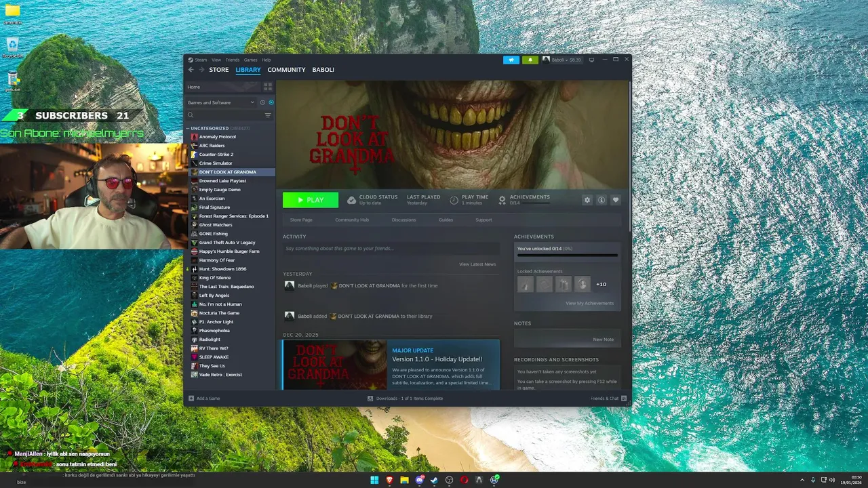
Task: Click New Note button
Action: click(x=603, y=340)
